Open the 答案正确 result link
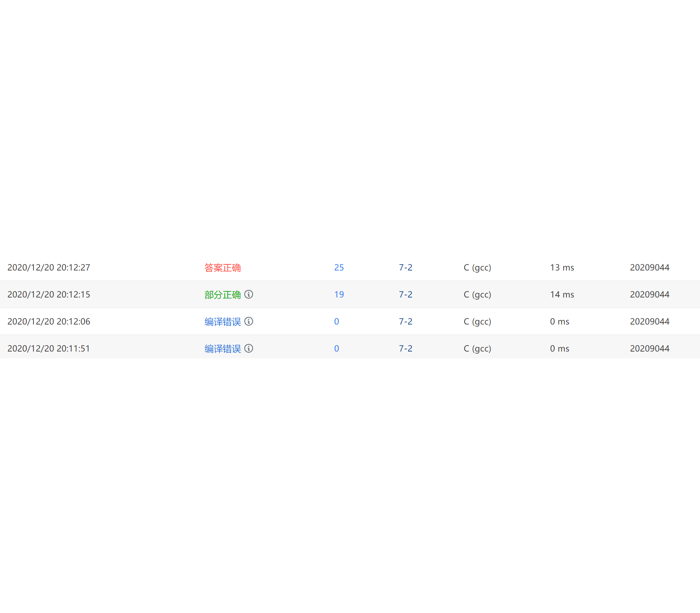 pyautogui.click(x=222, y=268)
